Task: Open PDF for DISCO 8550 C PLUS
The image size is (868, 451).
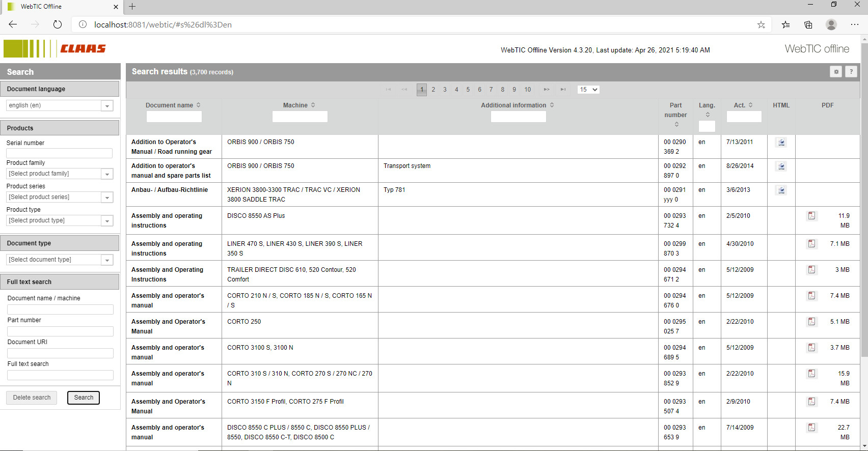Action: tap(811, 428)
